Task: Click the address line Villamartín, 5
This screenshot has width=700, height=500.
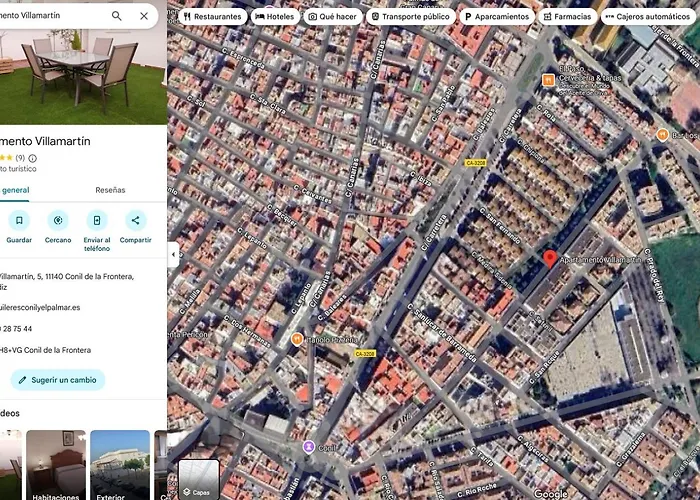Action: 67,282
